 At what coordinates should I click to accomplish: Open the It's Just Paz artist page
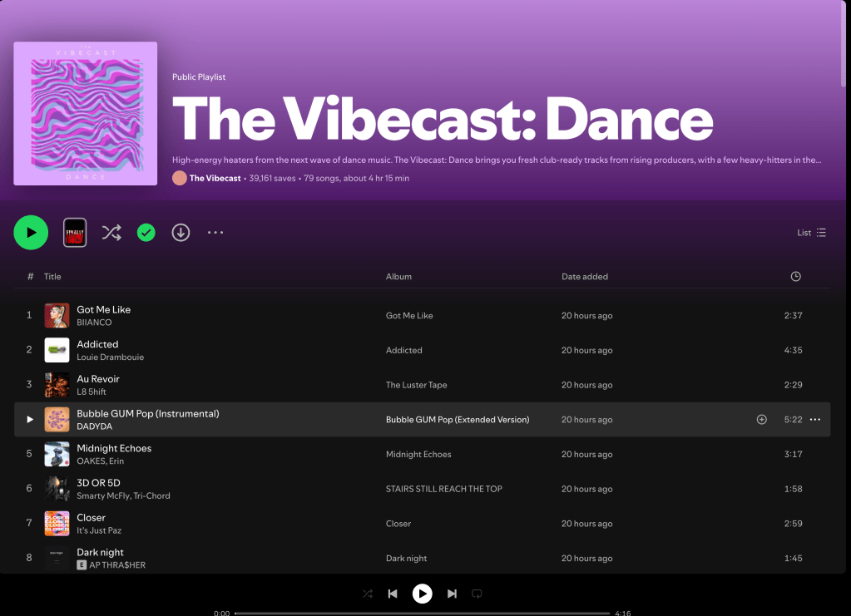(99, 530)
